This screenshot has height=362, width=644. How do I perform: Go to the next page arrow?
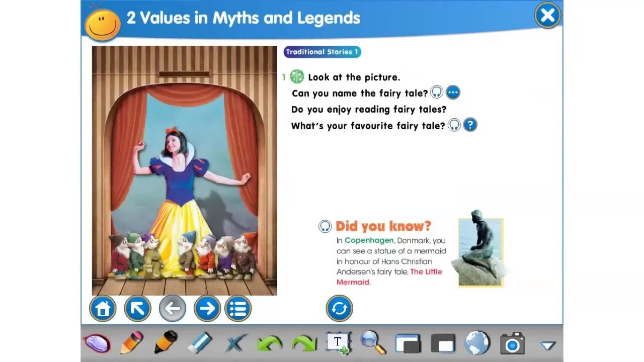[207, 308]
